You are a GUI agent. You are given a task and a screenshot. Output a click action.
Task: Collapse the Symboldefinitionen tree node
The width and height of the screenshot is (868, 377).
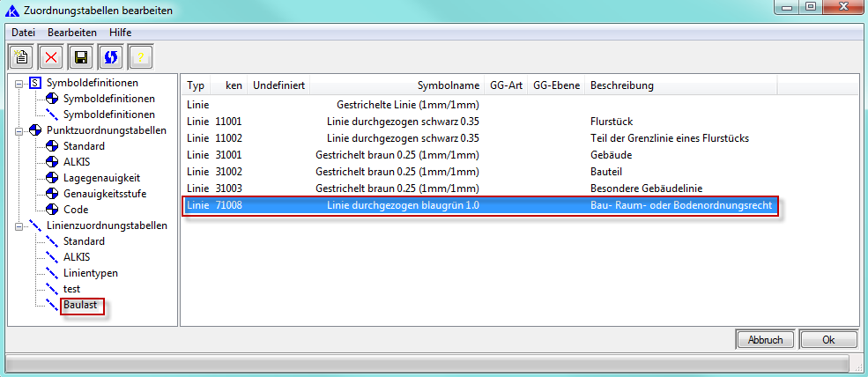(x=19, y=83)
